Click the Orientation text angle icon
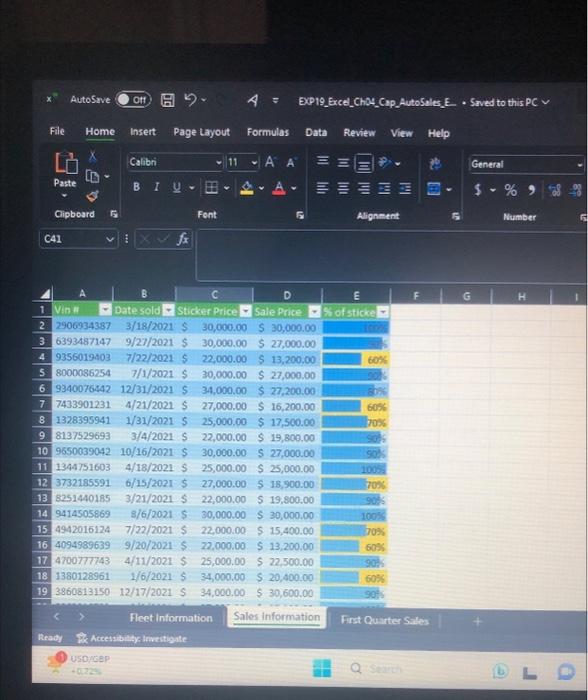 pyautogui.click(x=385, y=162)
